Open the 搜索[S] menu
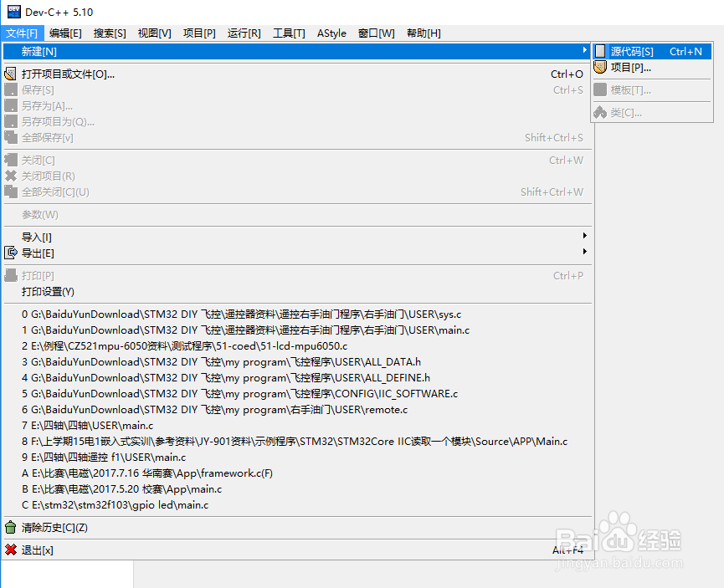The height and width of the screenshot is (588, 724). pos(110,33)
